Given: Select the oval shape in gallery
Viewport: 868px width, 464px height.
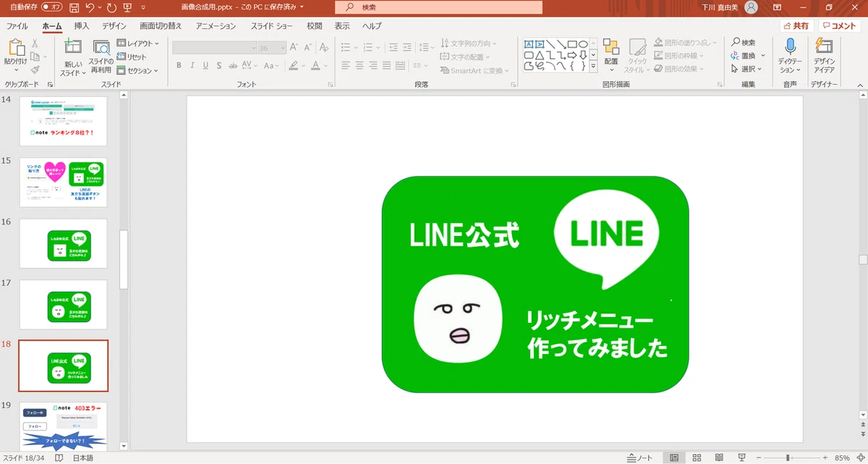Looking at the screenshot, I should pyautogui.click(x=583, y=43).
